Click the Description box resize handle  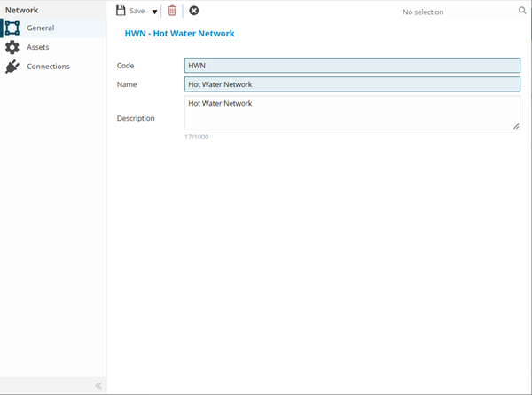516,127
